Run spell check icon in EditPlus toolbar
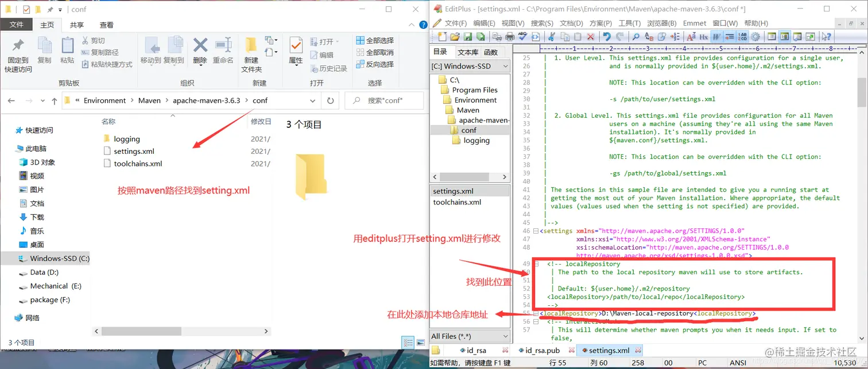Screen dimensions: 868x369 click(522, 36)
